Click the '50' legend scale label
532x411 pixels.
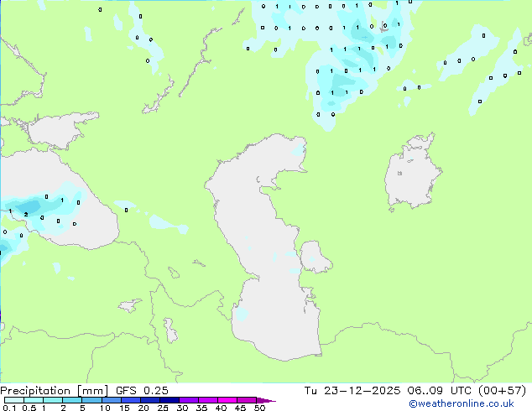pyautogui.click(x=259, y=408)
